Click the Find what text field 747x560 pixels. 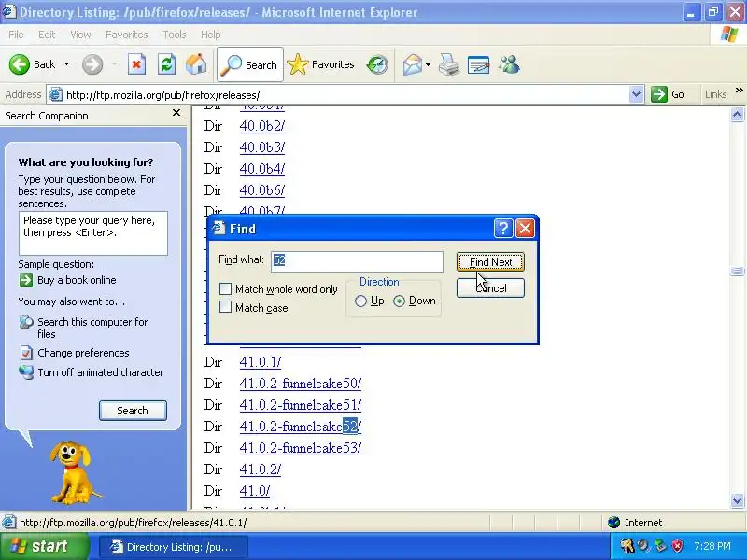click(x=357, y=261)
